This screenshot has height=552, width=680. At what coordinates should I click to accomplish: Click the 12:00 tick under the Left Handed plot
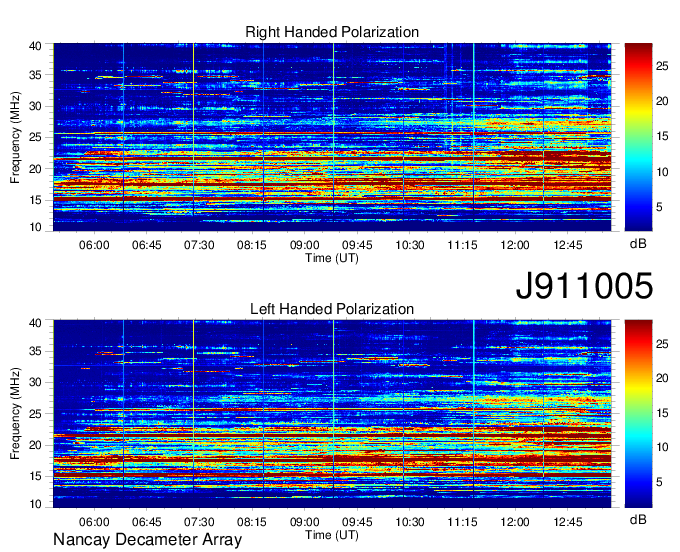tap(515, 522)
